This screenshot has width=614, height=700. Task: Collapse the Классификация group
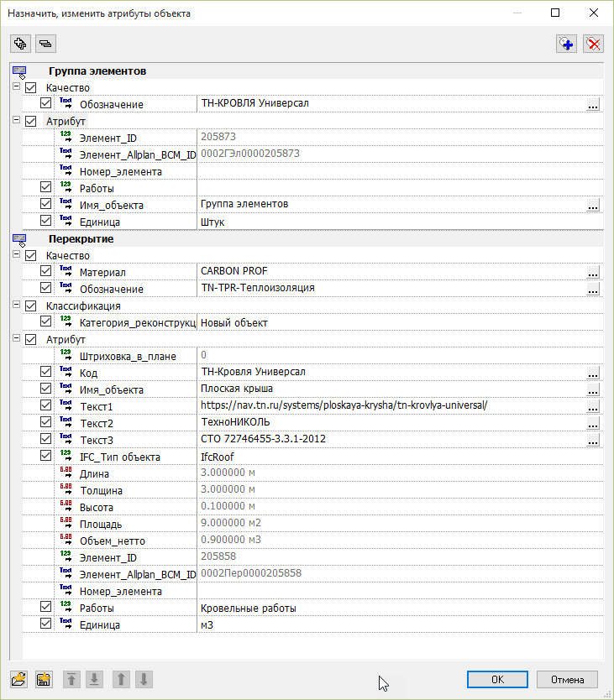pyautogui.click(x=16, y=306)
